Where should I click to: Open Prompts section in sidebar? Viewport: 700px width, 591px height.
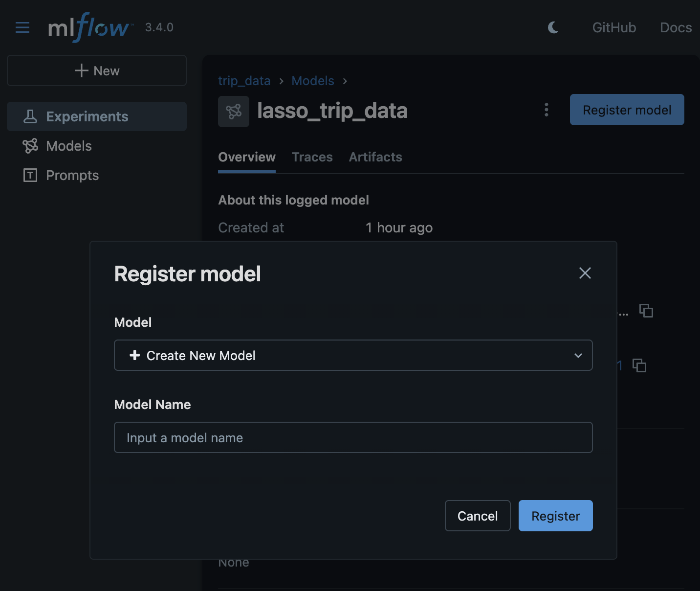pyautogui.click(x=72, y=175)
